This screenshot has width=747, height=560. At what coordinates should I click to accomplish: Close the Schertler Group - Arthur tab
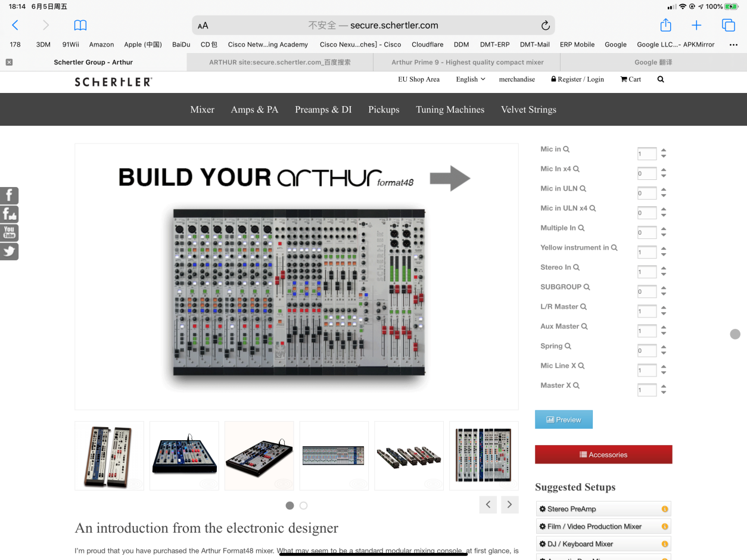(x=9, y=62)
